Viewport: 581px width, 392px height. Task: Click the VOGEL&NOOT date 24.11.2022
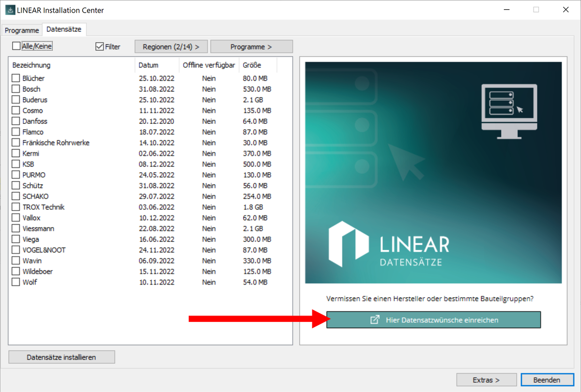pyautogui.click(x=156, y=250)
